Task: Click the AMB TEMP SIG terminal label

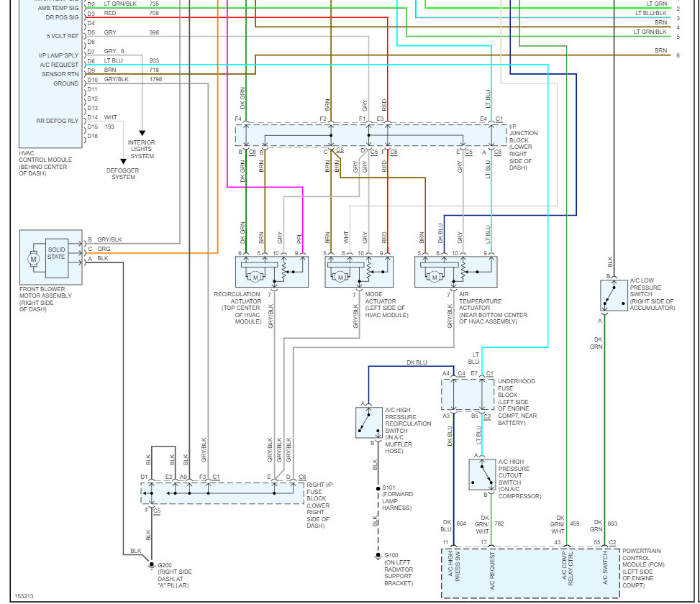Action: tap(58, 8)
